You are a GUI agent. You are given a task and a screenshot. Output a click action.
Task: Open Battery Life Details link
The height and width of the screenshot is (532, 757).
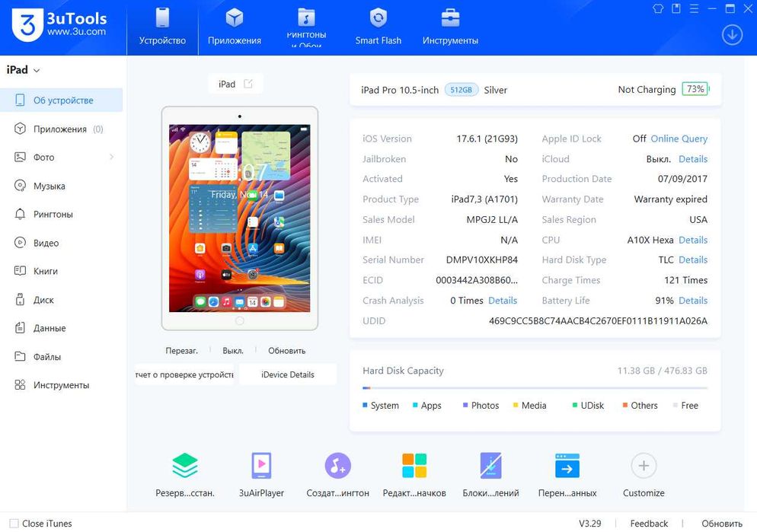pos(693,301)
